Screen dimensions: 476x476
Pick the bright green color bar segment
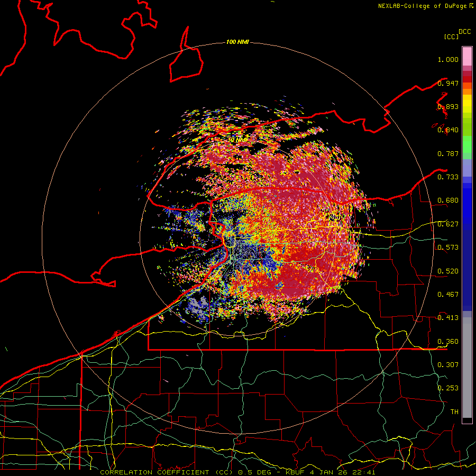tap(467, 144)
